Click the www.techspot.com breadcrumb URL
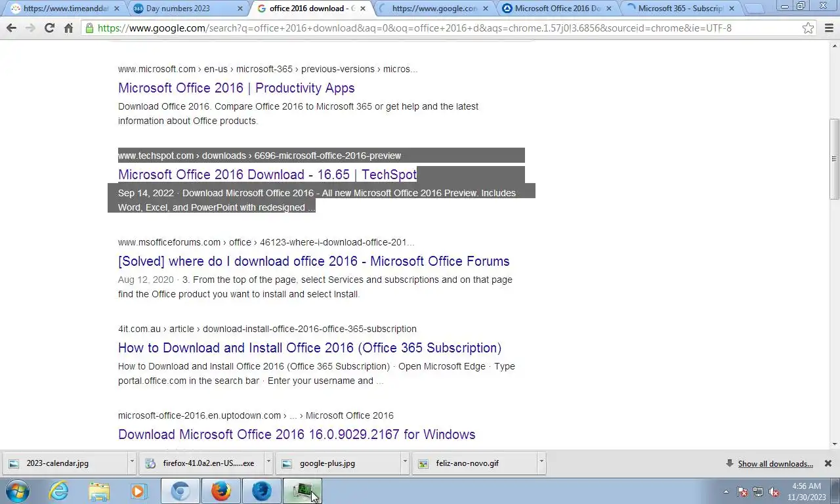Screen dimensions: 840x504 pyautogui.click(x=259, y=156)
